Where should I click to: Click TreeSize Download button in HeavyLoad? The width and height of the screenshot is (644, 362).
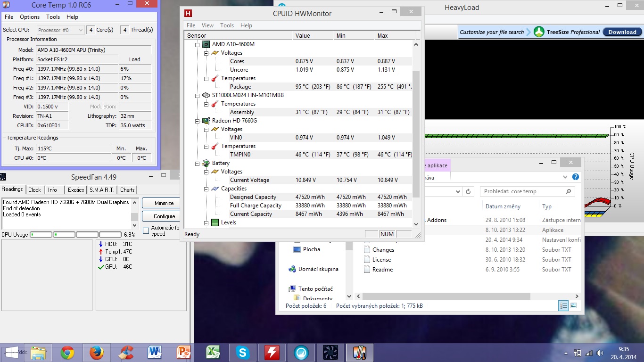click(x=622, y=32)
